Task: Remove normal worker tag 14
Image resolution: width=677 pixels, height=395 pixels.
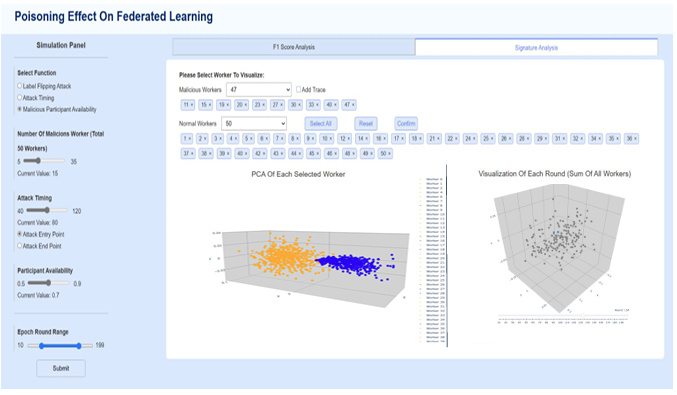Action: [x=367, y=139]
